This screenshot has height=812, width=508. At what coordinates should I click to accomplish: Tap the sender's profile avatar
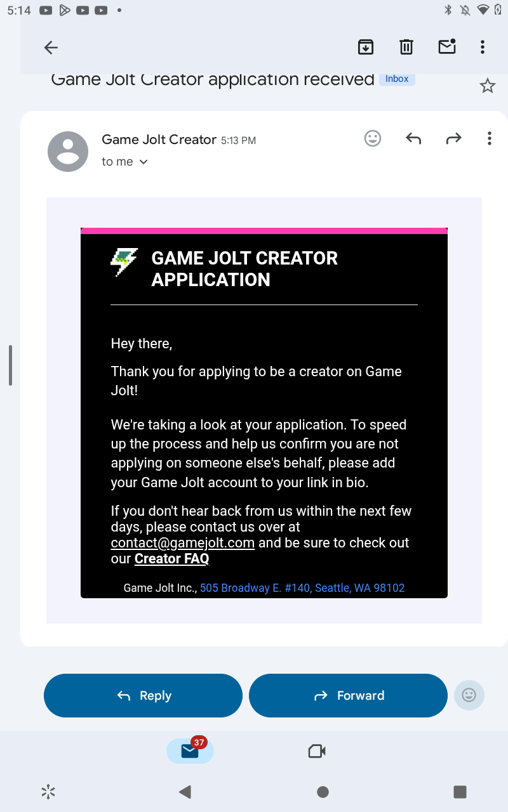pos(68,152)
